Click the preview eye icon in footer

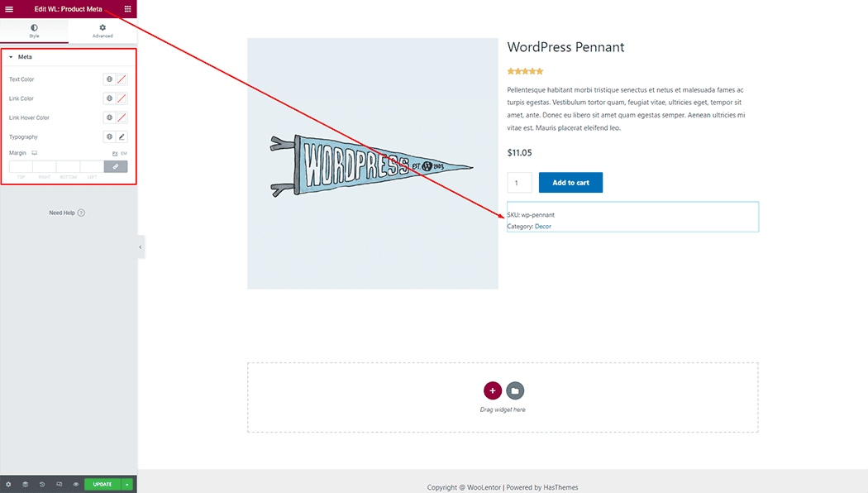pos(76,484)
